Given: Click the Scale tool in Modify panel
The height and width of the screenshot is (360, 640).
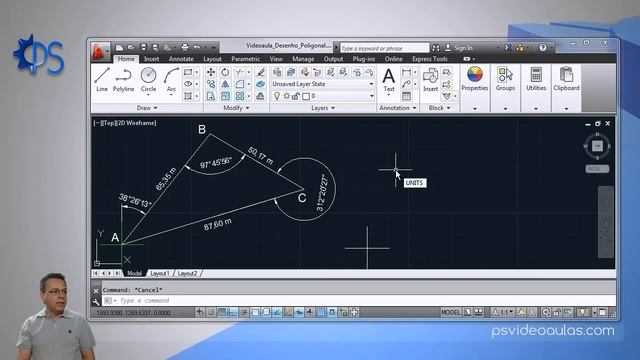Looking at the screenshot, I should (225, 96).
